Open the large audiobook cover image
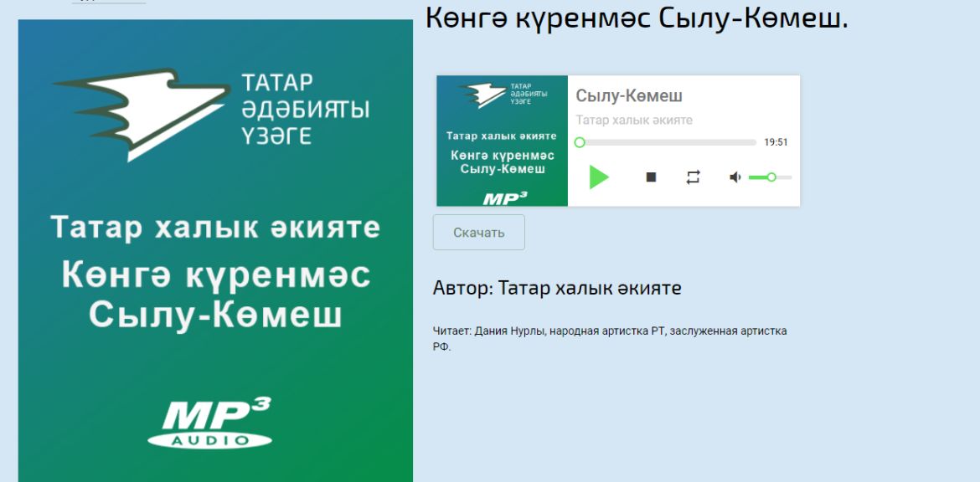This screenshot has height=482, width=980. (215, 250)
